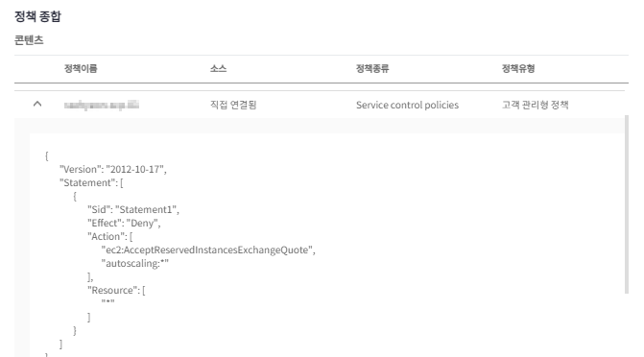The image size is (644, 357).
Task: Click the vertical scrollbar of the policy panel
Action: pyautogui.click(x=627, y=204)
